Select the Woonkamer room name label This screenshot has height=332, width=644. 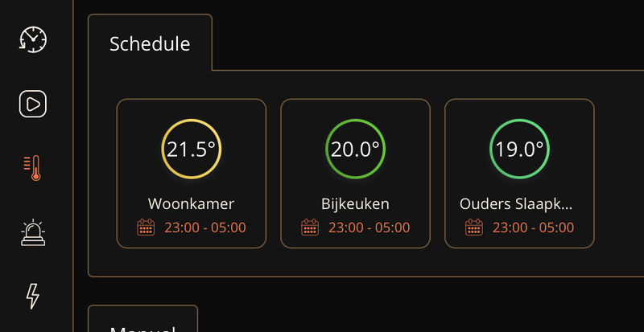point(191,204)
